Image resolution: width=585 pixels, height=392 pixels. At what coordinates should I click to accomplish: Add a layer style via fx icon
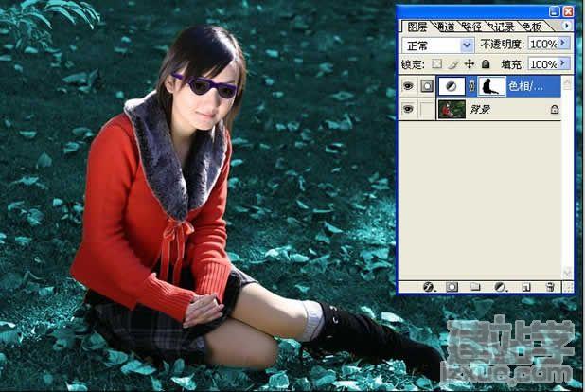pos(428,287)
